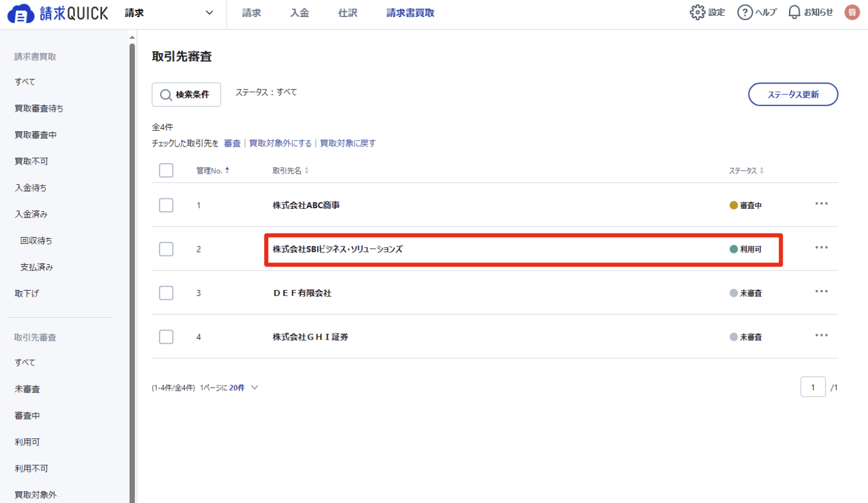Switch to the 入金 tab
The height and width of the screenshot is (503, 868).
pos(300,13)
